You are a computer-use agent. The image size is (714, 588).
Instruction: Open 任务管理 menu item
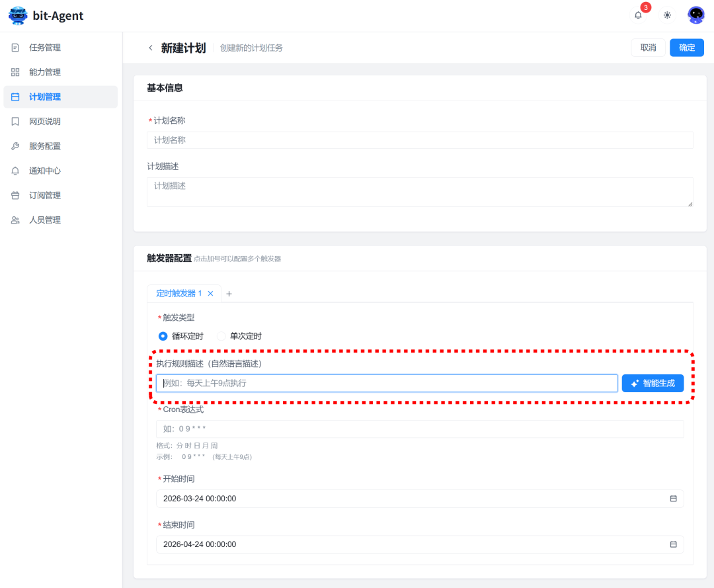61,48
